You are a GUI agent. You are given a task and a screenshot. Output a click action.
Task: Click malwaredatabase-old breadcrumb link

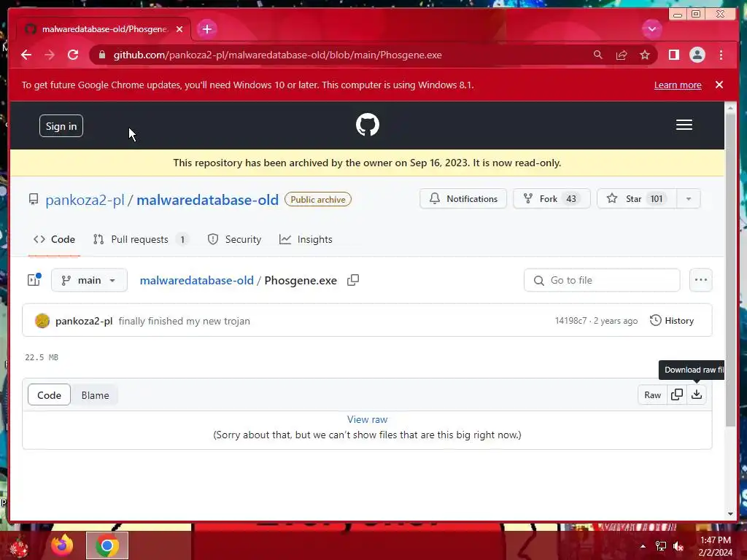click(x=197, y=280)
